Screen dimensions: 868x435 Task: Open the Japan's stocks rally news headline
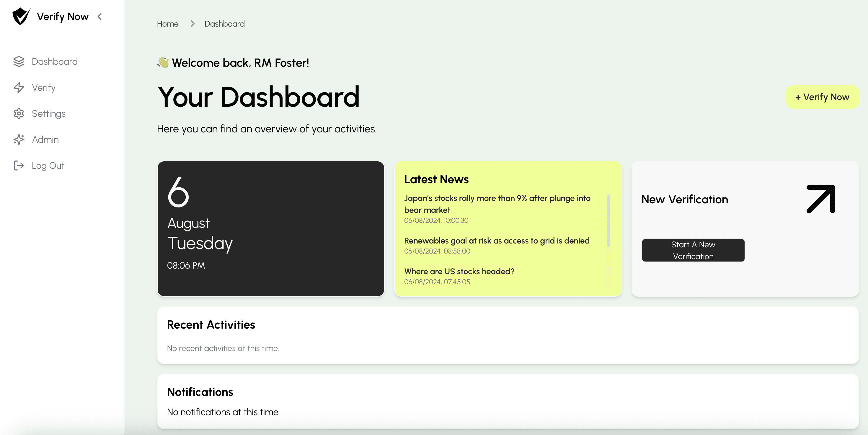497,204
